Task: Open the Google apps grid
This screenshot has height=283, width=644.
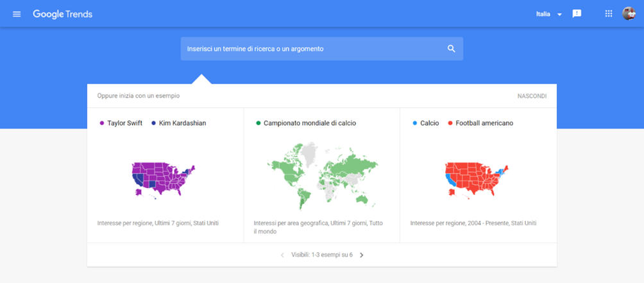Action: point(609,13)
